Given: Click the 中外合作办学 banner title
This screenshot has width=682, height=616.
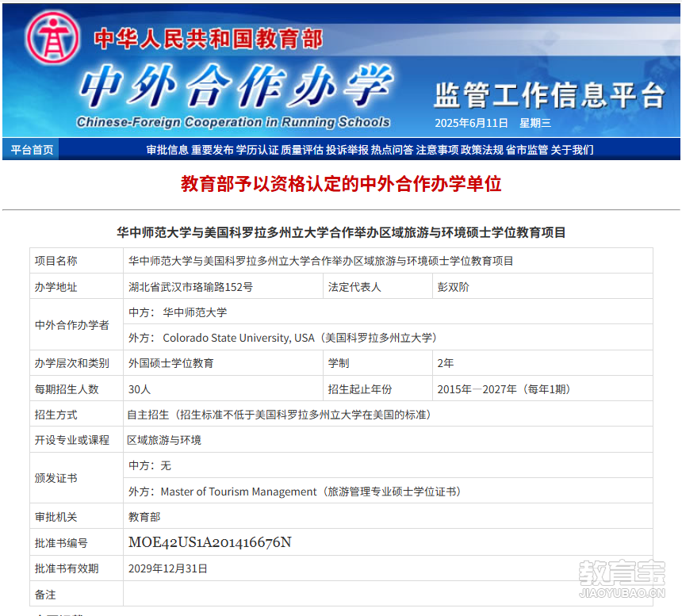Looking at the screenshot, I should click(x=237, y=85).
